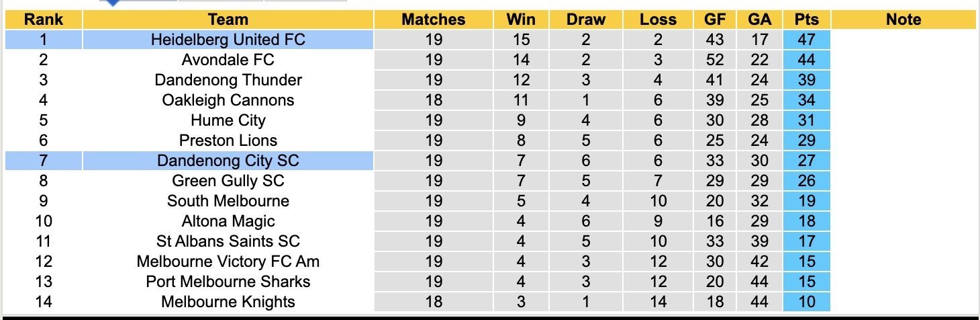Click the Port Melbourne Sharks entry

228,282
